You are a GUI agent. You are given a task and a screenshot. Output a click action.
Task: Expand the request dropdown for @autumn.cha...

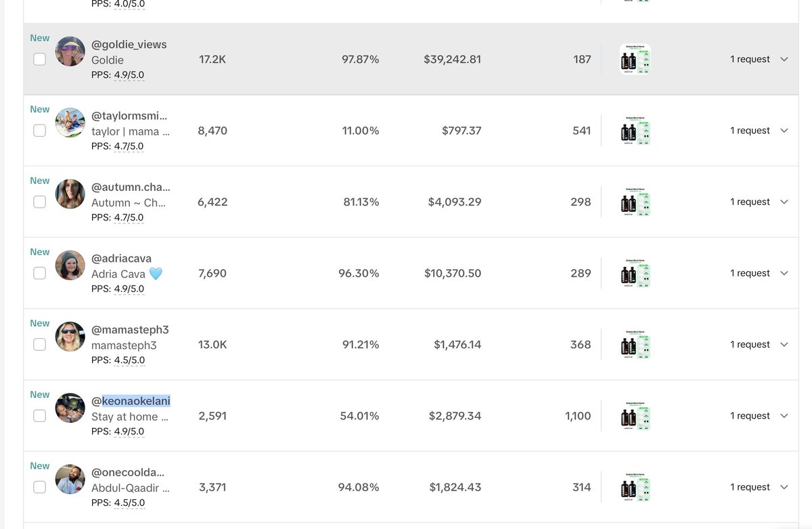pos(784,202)
